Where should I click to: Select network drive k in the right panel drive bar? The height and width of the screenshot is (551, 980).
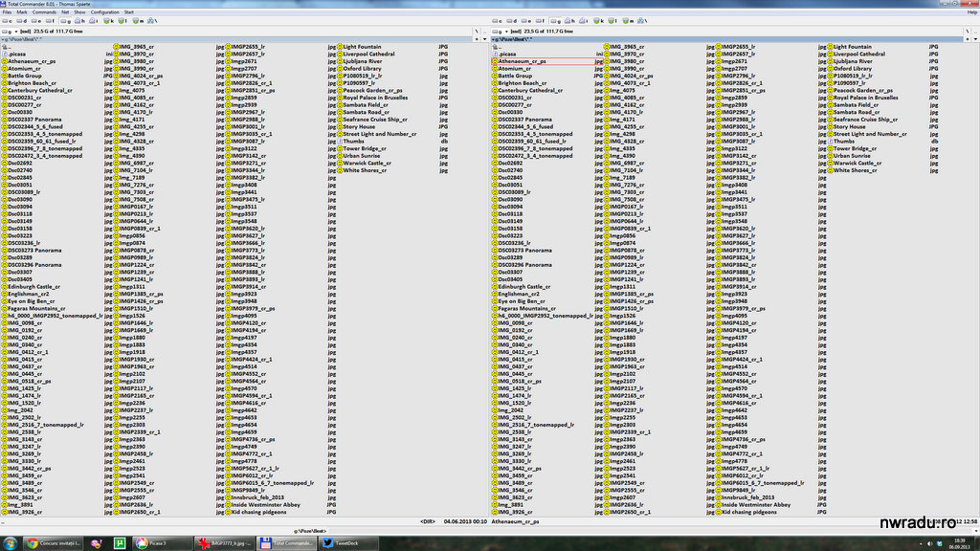599,21
